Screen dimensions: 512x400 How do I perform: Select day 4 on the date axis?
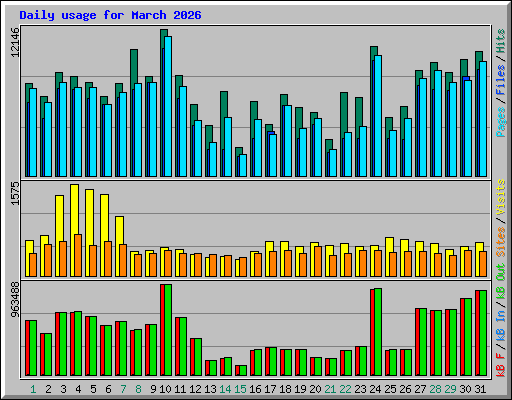pos(78,389)
